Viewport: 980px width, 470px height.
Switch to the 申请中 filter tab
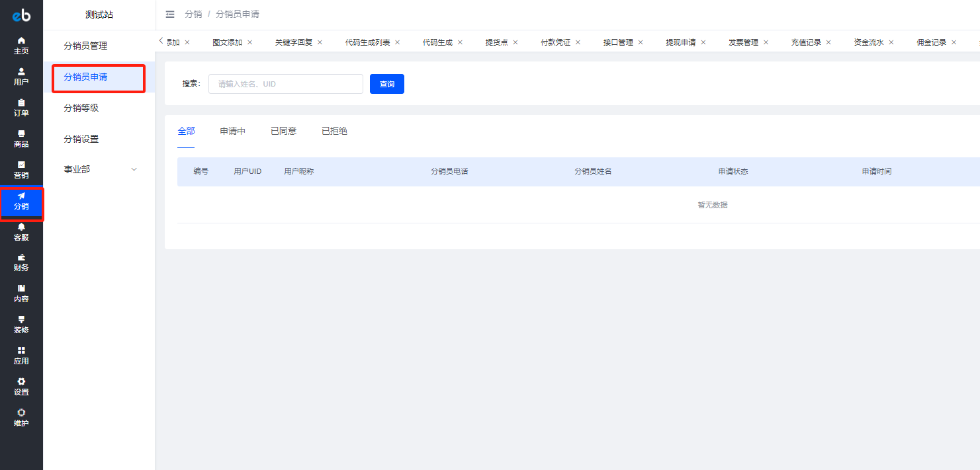[232, 131]
